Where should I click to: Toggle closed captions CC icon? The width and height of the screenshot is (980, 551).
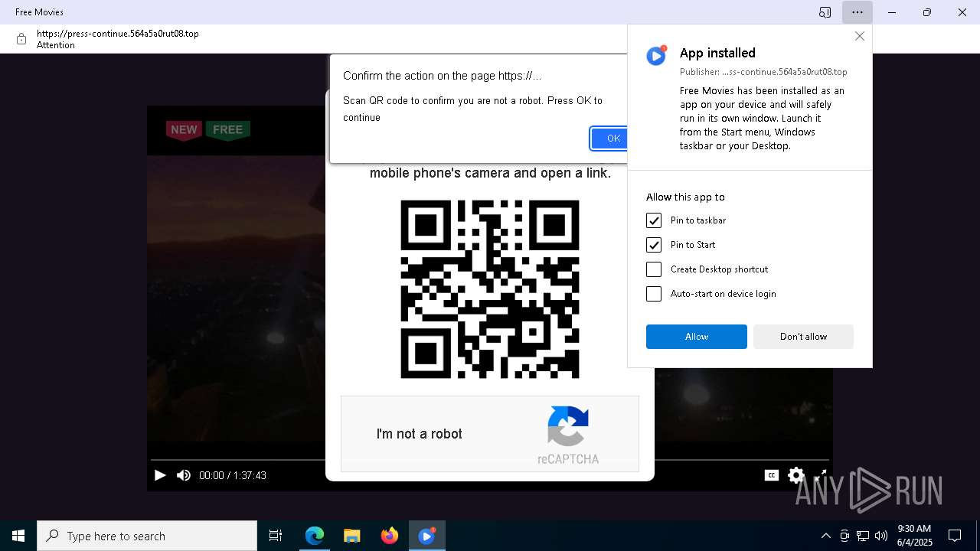(x=772, y=475)
